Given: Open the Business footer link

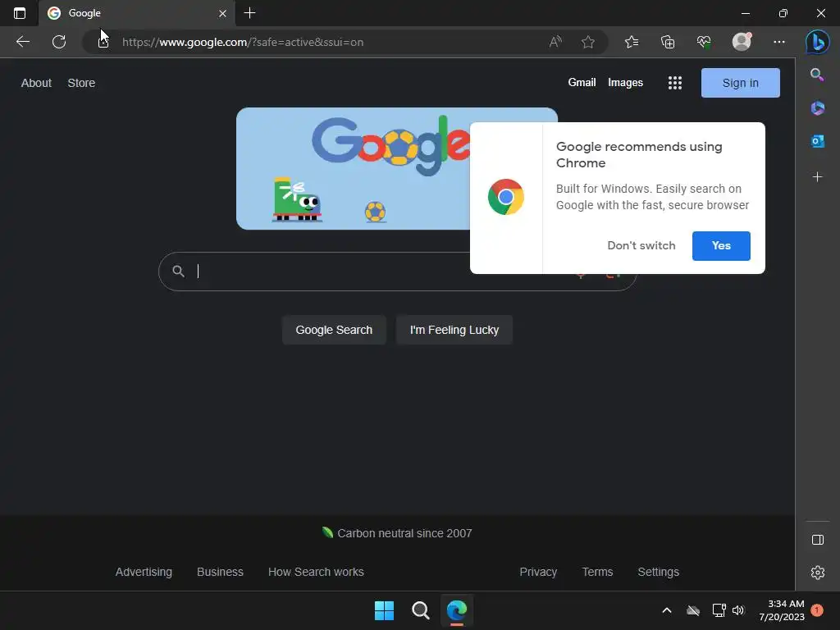Looking at the screenshot, I should (x=220, y=572).
